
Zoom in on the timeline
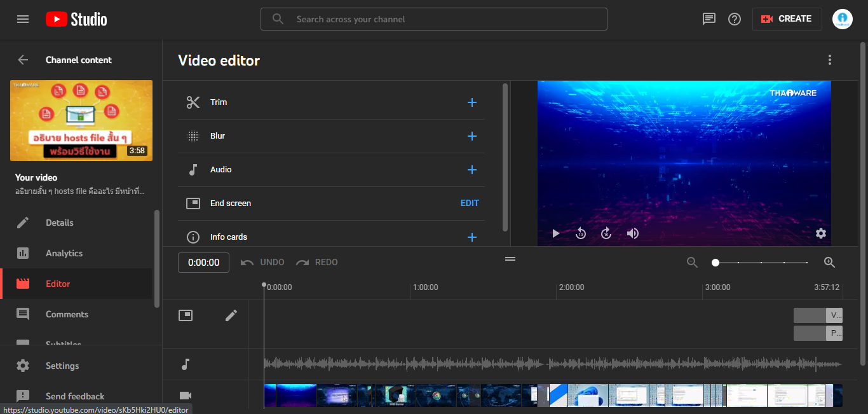click(x=829, y=263)
